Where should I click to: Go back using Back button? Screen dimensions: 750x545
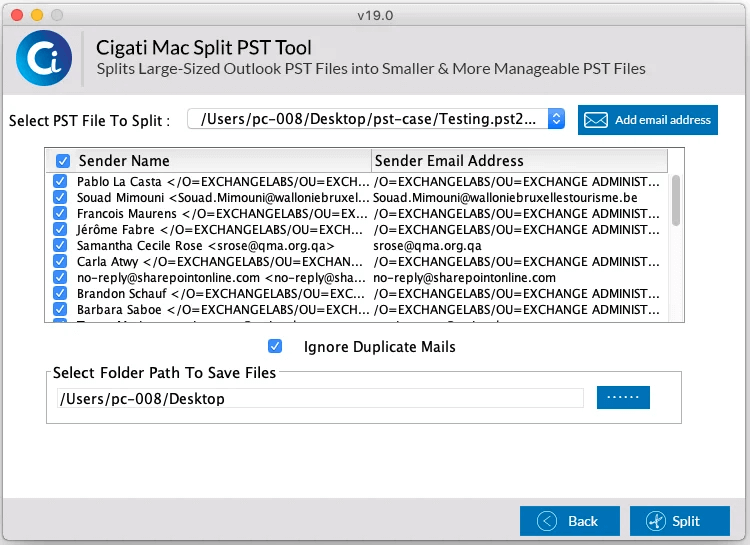[x=570, y=521]
